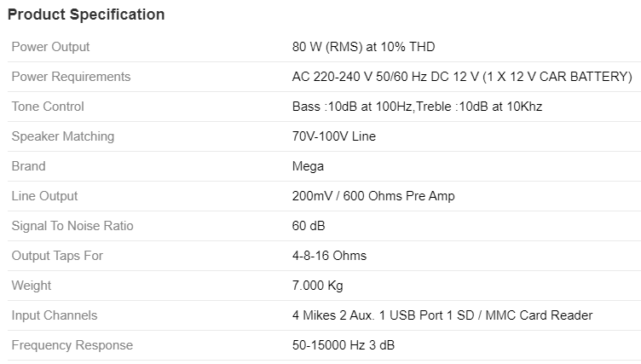Select the Bass and Treble tone value
Screen dimensions: 641x364
pyautogui.click(x=417, y=107)
